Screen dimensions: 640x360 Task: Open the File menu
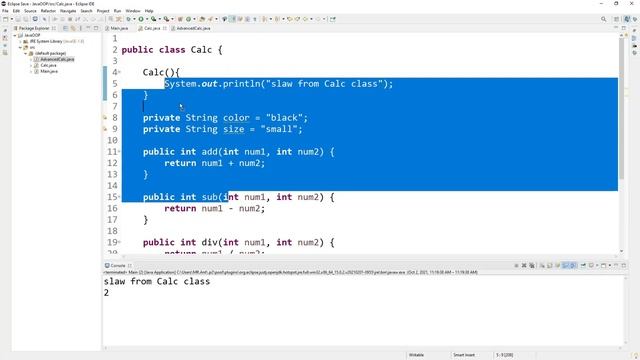coord(5,11)
